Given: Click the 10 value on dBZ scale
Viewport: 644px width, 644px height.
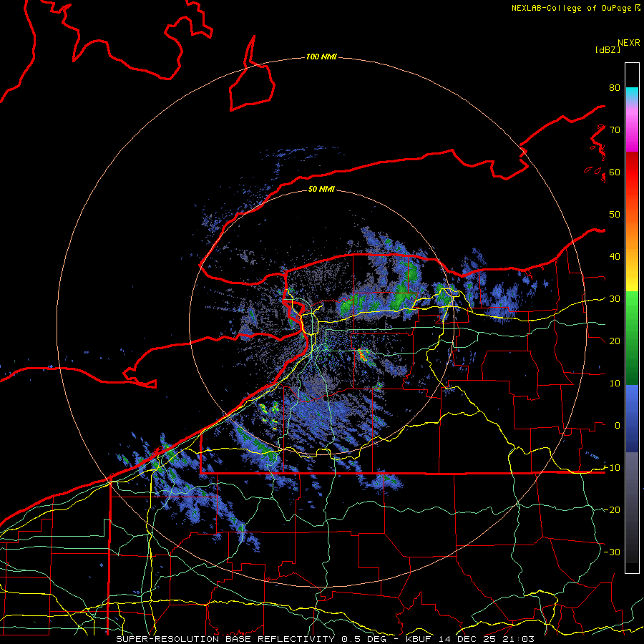Looking at the screenshot, I should click(615, 384).
